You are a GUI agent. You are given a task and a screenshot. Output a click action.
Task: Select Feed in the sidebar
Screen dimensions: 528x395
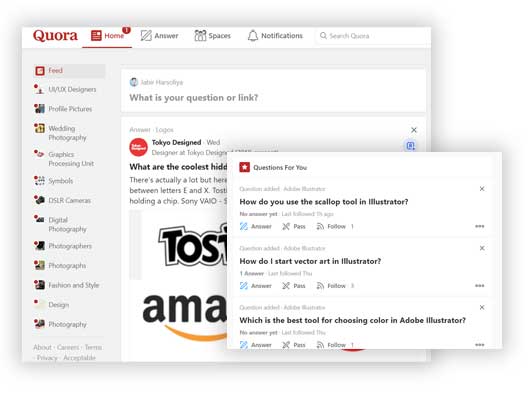coord(69,71)
